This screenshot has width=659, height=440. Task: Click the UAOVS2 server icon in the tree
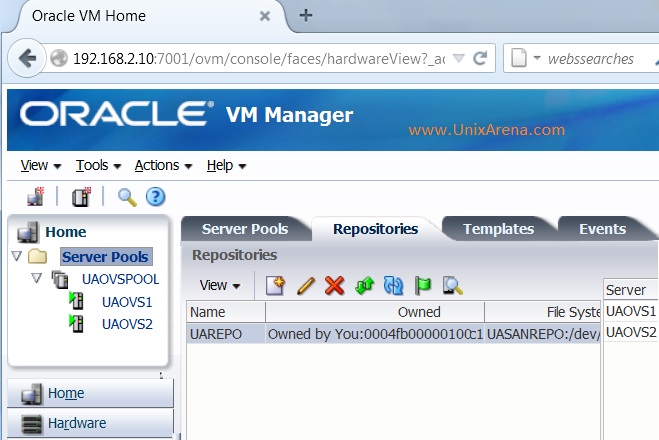tap(76, 324)
